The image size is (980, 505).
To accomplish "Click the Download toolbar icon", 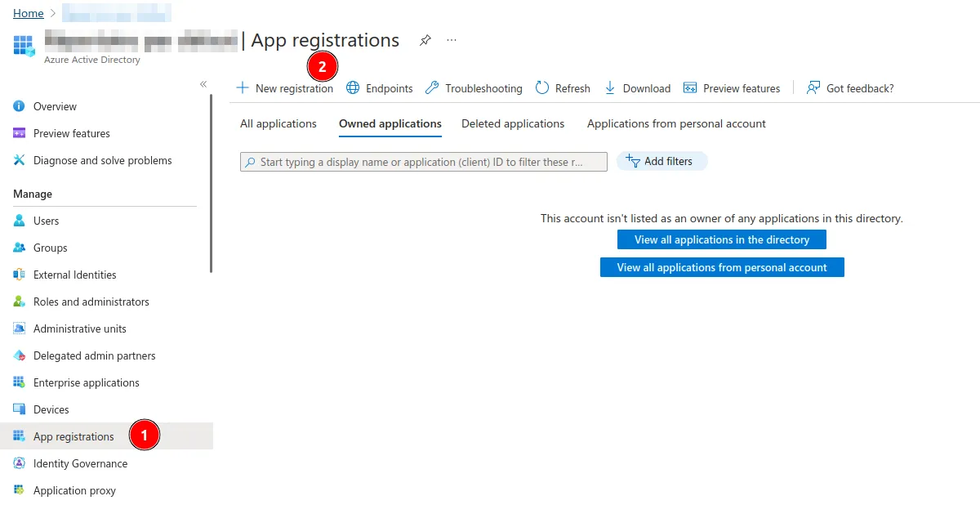I will click(x=610, y=88).
